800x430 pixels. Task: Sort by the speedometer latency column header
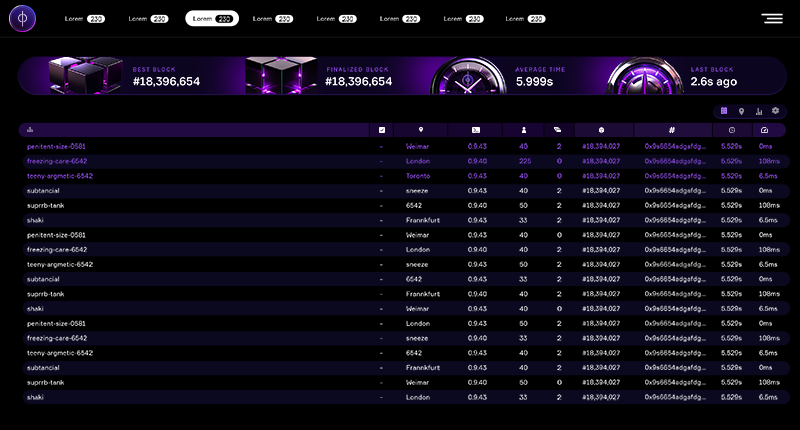[764, 130]
